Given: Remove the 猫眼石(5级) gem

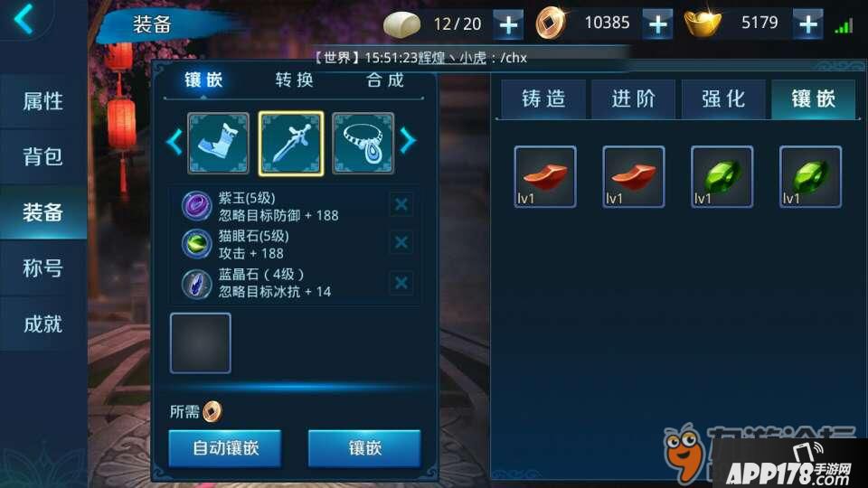Looking at the screenshot, I should tap(401, 242).
